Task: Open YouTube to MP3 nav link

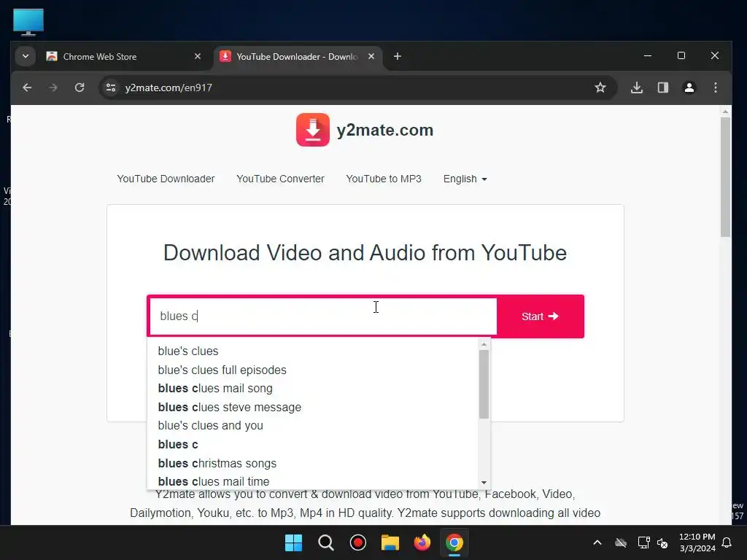Action: [384, 179]
